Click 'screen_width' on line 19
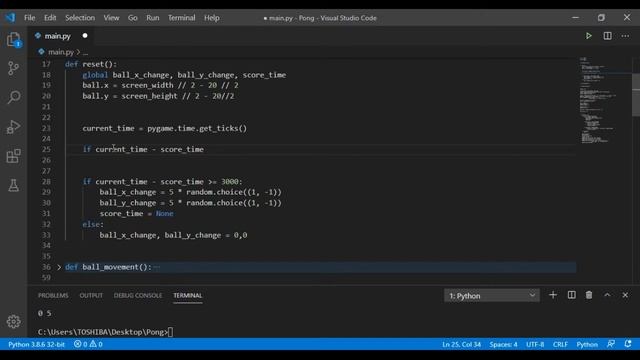The height and width of the screenshot is (360, 640). point(147,85)
